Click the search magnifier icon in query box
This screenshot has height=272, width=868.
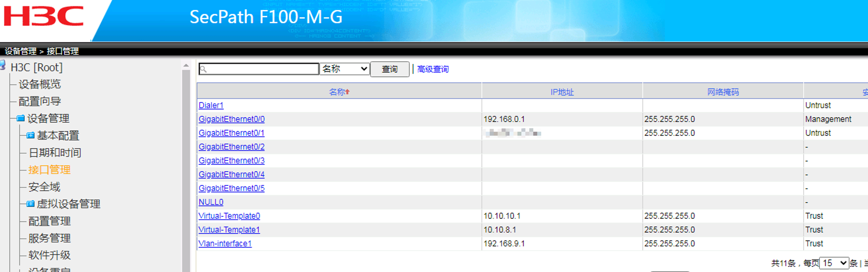click(x=203, y=69)
